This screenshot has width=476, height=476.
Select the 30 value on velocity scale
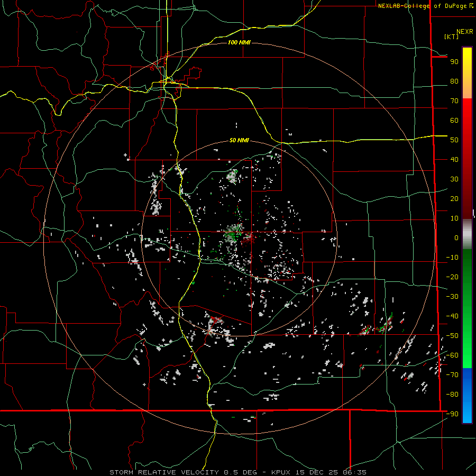(x=454, y=179)
